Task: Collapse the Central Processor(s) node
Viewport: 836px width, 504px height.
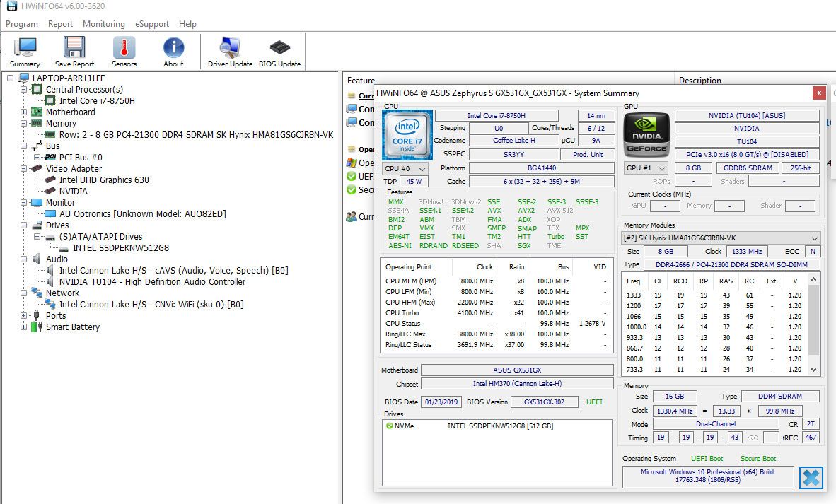Action: (x=23, y=90)
